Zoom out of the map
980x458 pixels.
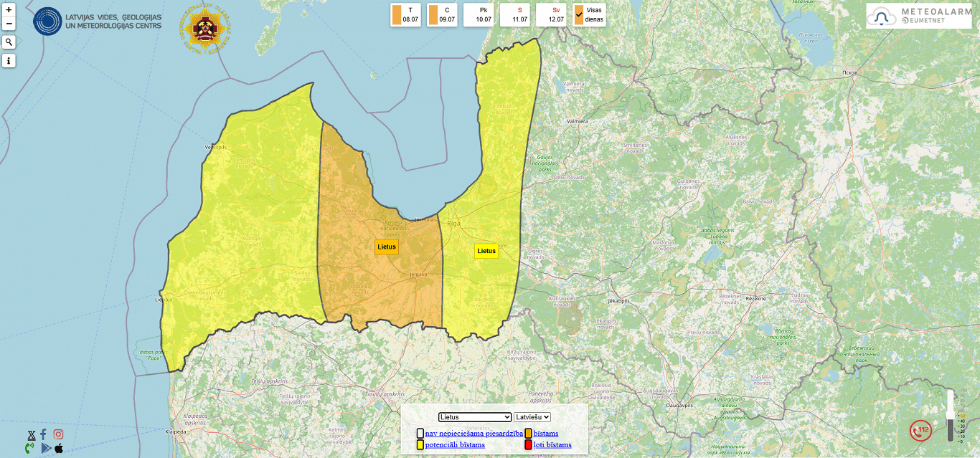tap(9, 24)
